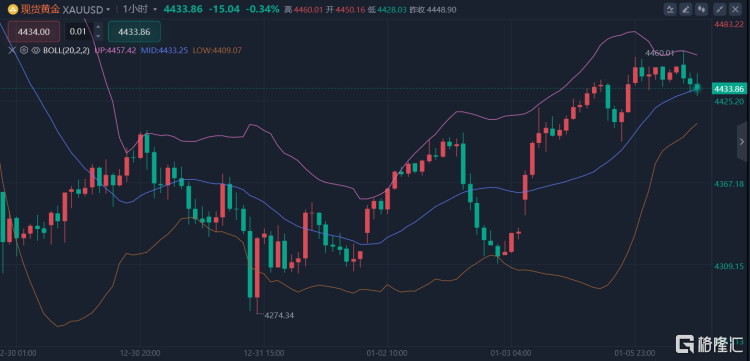Close the chart with top-right X

tap(735, 9)
